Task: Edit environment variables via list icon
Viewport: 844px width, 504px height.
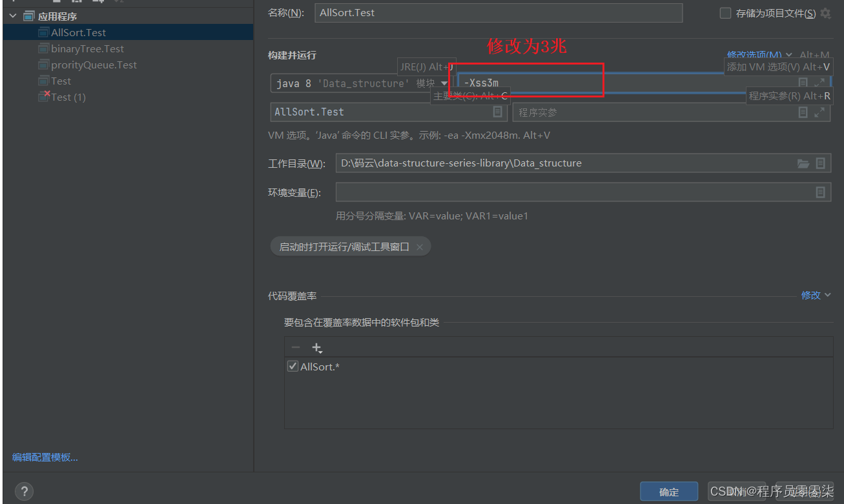Action: click(x=820, y=192)
